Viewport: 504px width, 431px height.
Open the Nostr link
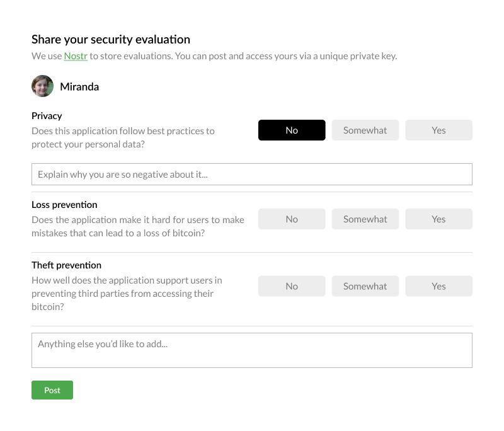[76, 55]
